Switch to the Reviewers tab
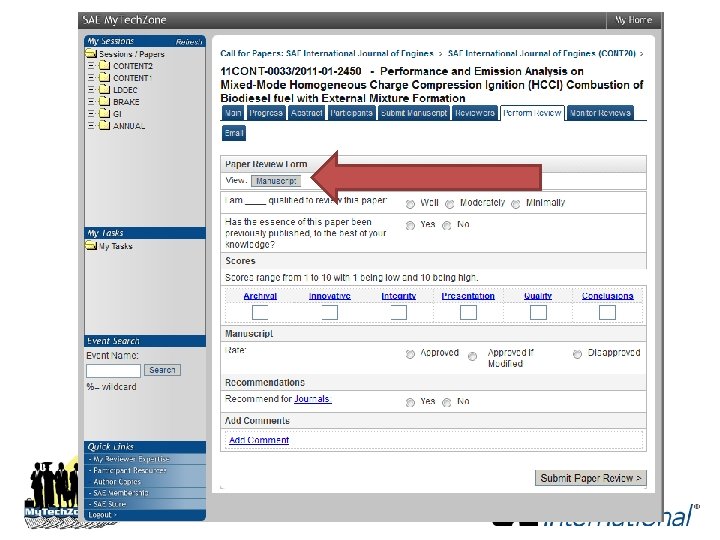 (x=475, y=113)
